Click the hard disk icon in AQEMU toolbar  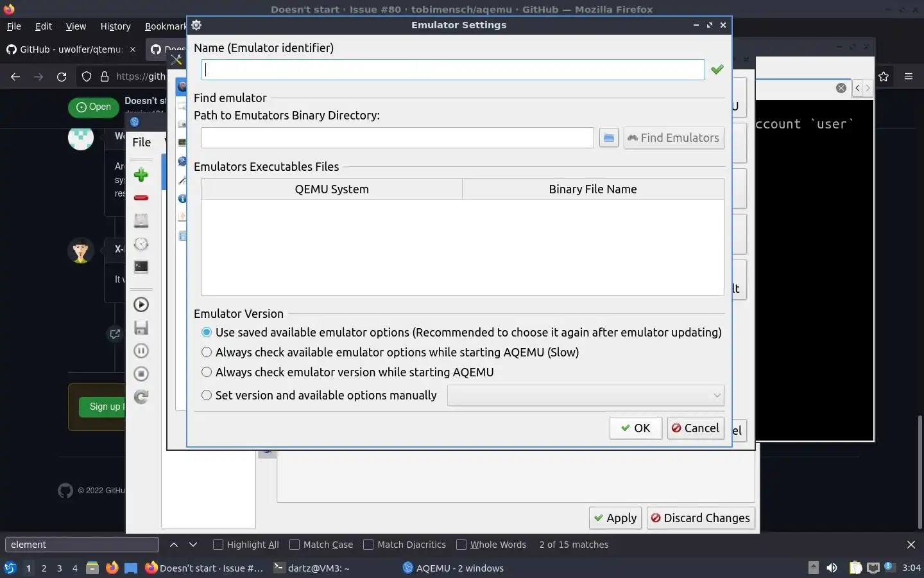141,220
